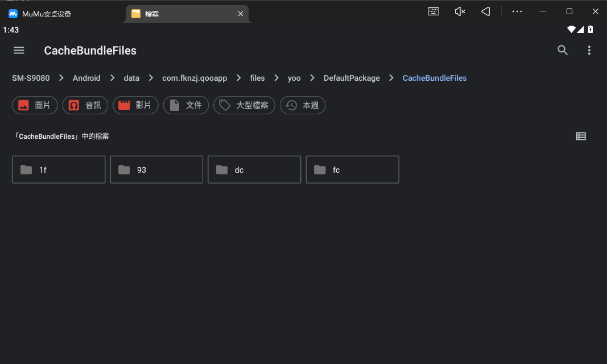Go to files in breadcrumb

(x=258, y=78)
